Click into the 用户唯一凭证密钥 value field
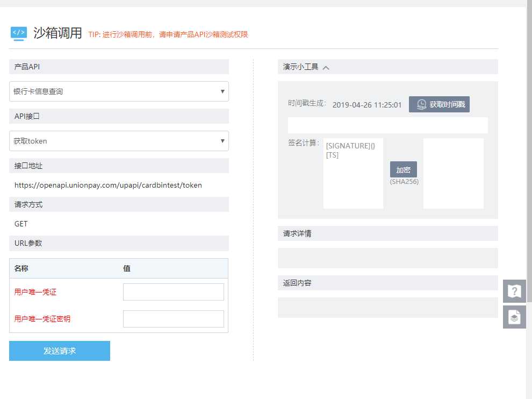 173,318
